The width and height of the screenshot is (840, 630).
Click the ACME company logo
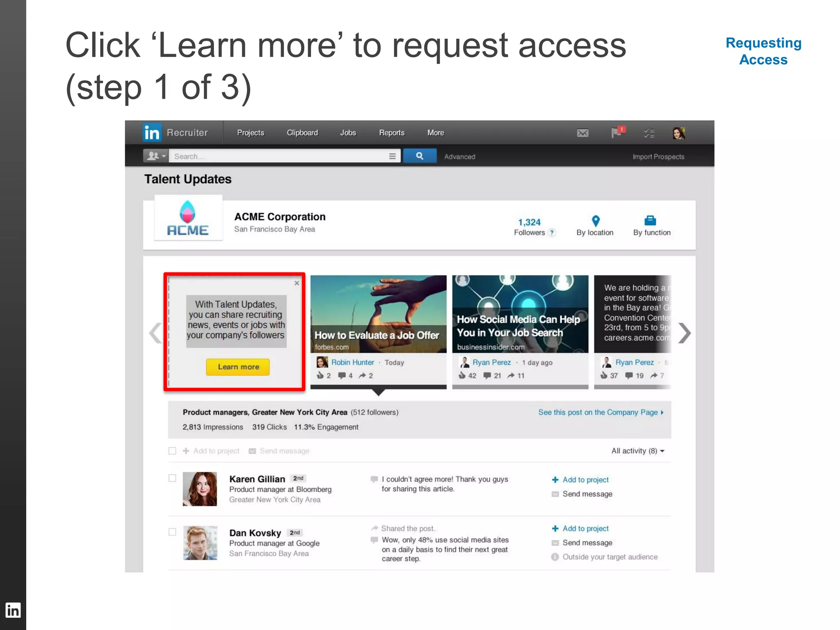188,217
